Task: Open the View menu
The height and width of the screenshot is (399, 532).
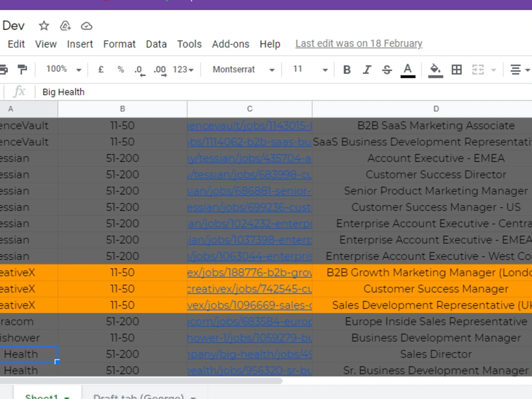Action: pos(46,44)
